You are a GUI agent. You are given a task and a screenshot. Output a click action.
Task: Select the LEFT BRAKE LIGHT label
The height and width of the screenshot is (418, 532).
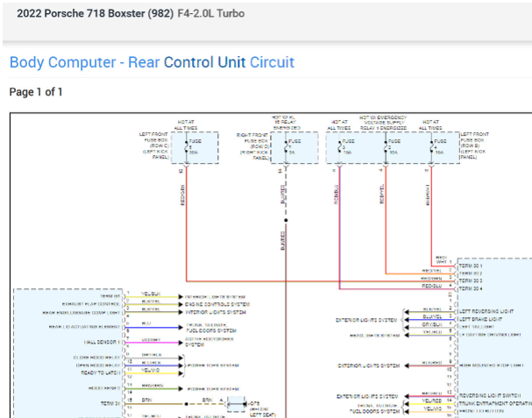[x=480, y=319]
